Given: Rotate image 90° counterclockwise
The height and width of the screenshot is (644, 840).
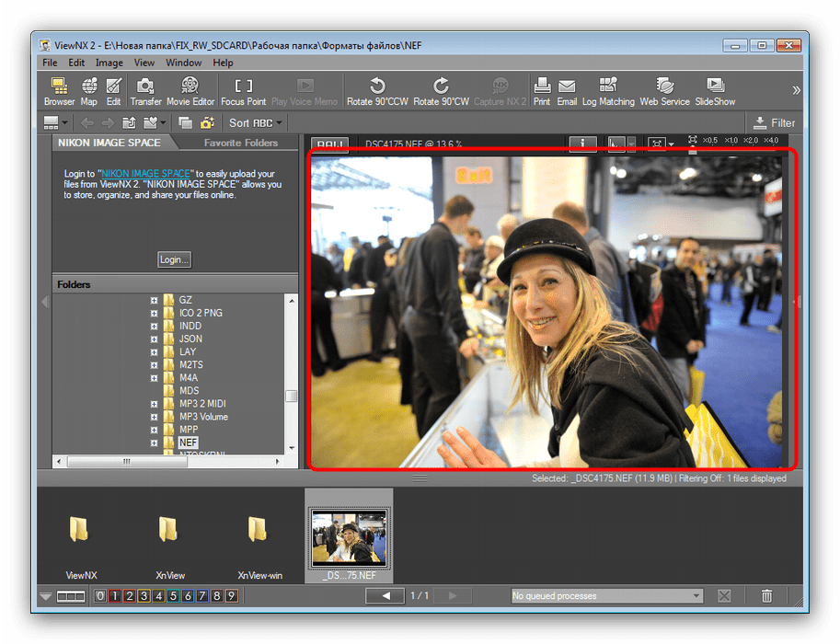Looking at the screenshot, I should [377, 91].
